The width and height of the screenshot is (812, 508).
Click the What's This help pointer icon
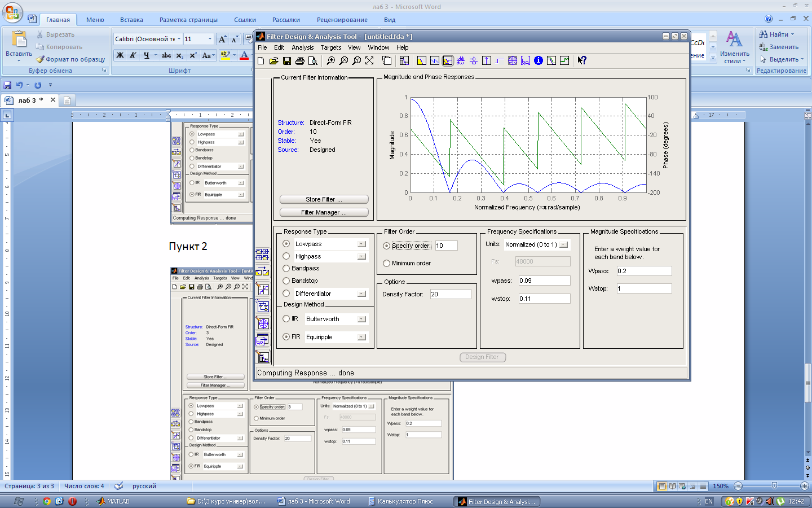582,60
